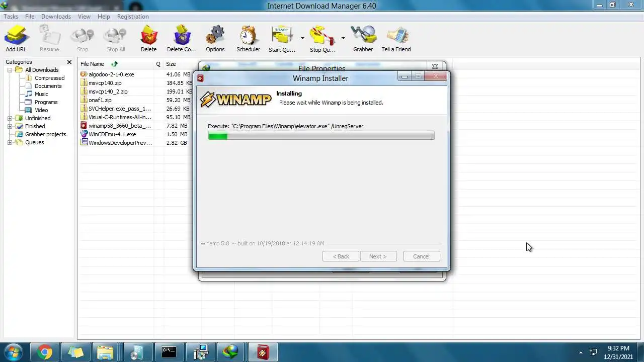Open Stop Queue dropdown arrow
Viewport: 644px width, 362px height.
click(343, 38)
